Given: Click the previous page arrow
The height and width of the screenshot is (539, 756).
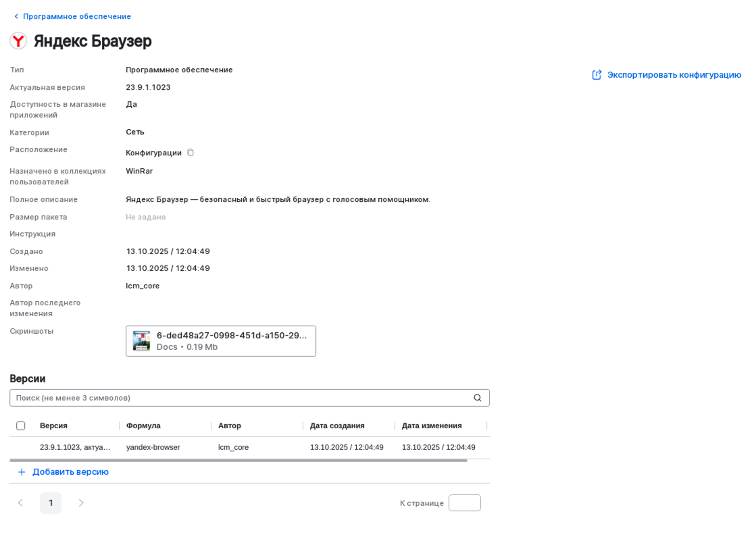Looking at the screenshot, I should click(20, 503).
